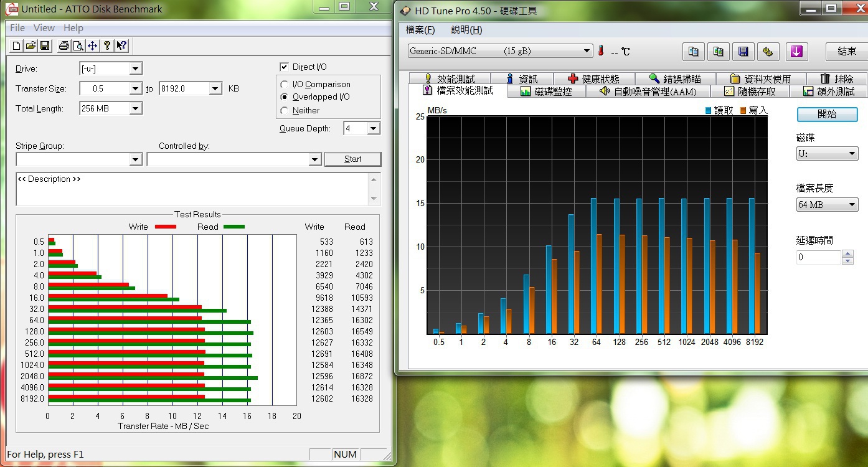
Task: Toggle the Direct I/O checkbox
Action: pyautogui.click(x=285, y=67)
